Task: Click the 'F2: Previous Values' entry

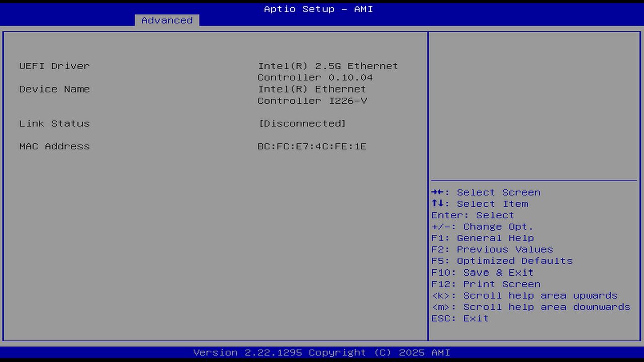Action: (492, 250)
